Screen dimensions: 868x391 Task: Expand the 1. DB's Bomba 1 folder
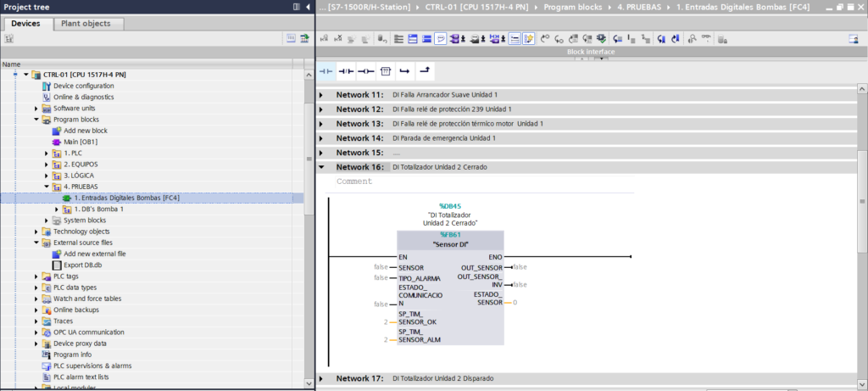point(57,209)
